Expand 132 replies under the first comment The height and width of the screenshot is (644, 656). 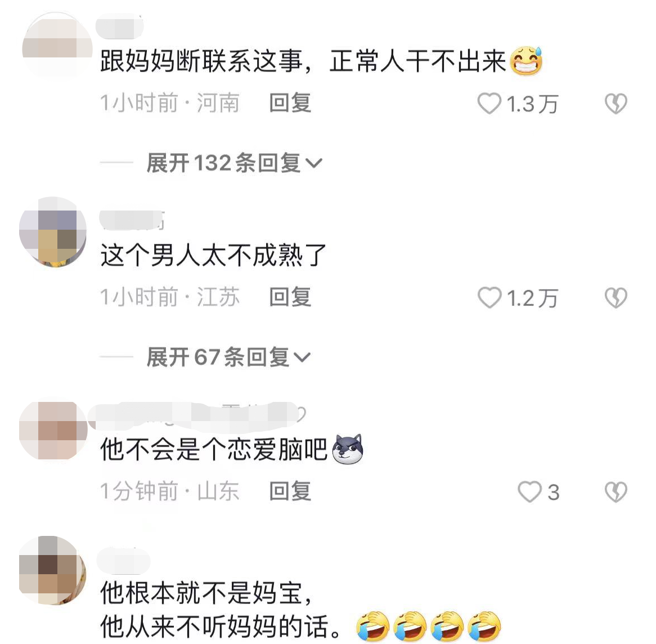tap(234, 163)
